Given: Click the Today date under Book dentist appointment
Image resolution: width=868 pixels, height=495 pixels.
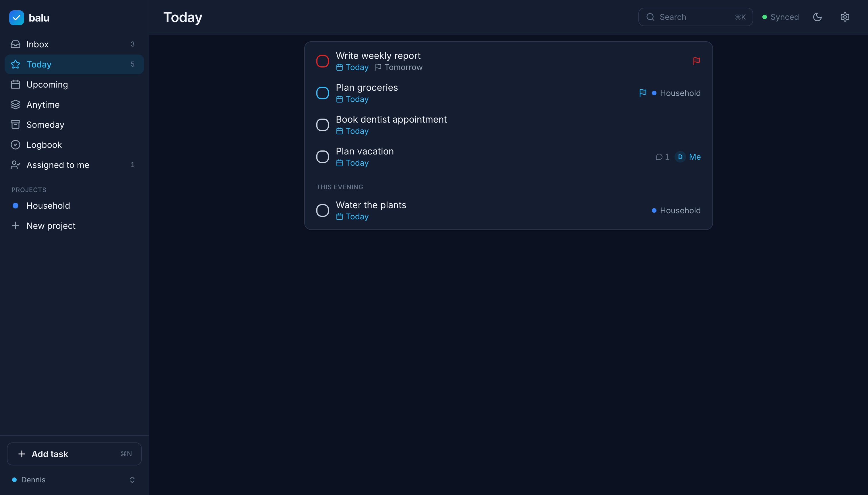Looking at the screenshot, I should (x=357, y=131).
